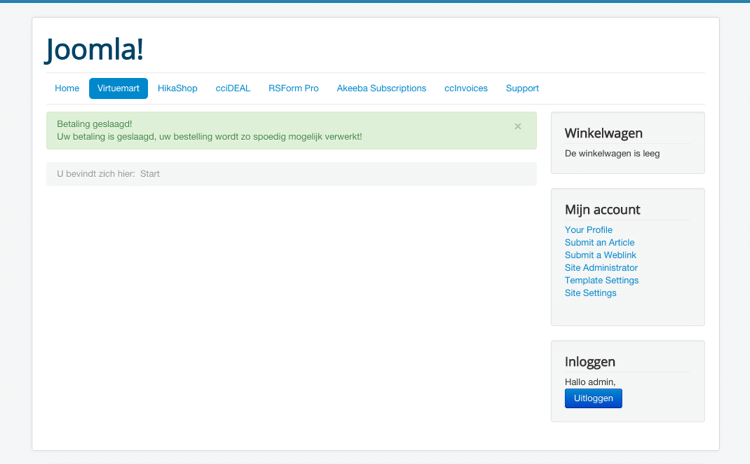Navigate to RSForm Pro
The width and height of the screenshot is (750, 464).
293,88
